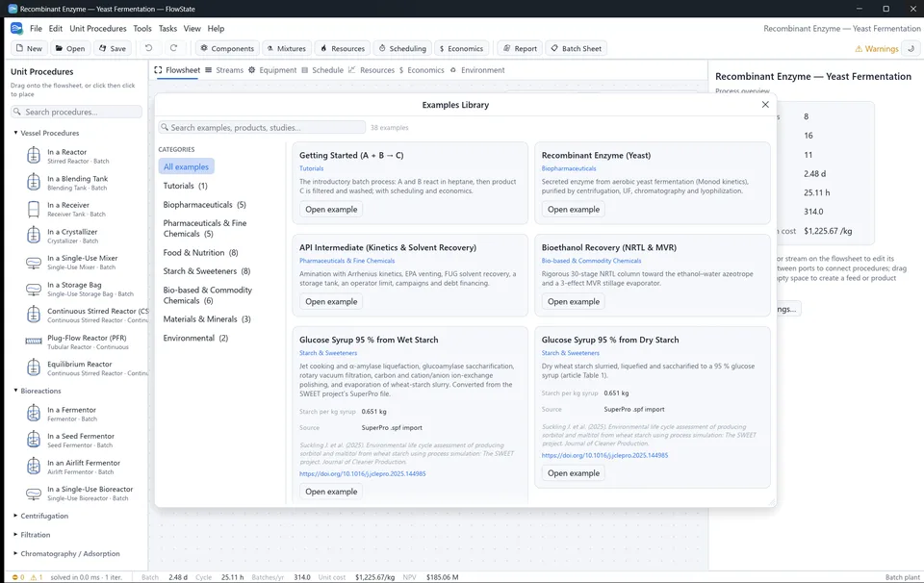Click the Search procedures input field
924x583 pixels.
(76, 112)
